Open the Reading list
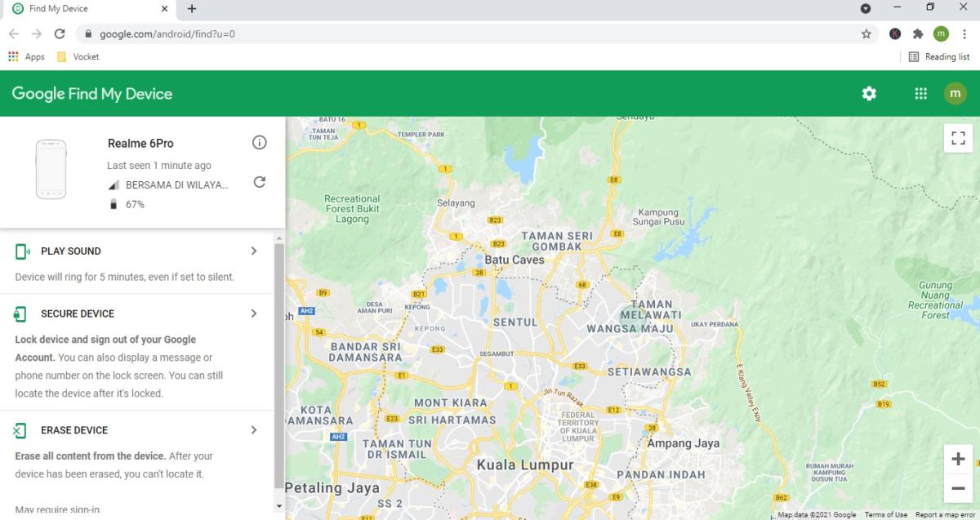Image resolution: width=980 pixels, height=520 pixels. pos(939,57)
